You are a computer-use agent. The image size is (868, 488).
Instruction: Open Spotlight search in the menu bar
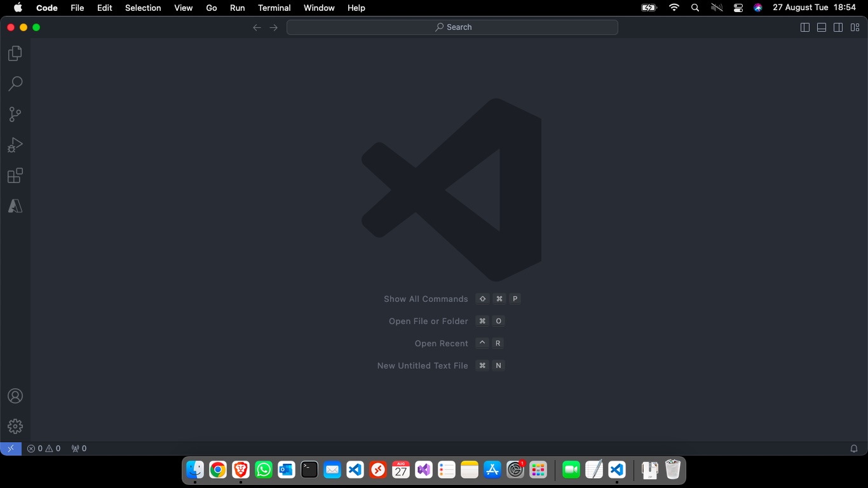coord(695,8)
